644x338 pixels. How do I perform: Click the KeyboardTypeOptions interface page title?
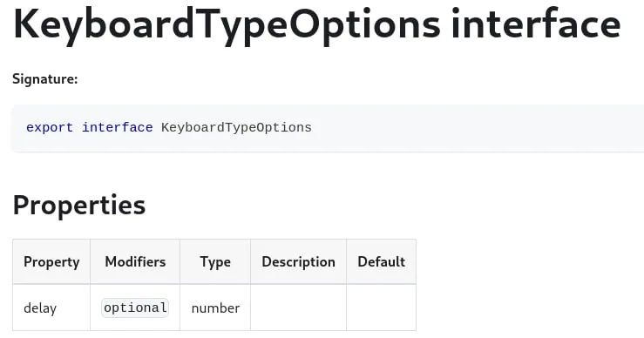click(316, 25)
